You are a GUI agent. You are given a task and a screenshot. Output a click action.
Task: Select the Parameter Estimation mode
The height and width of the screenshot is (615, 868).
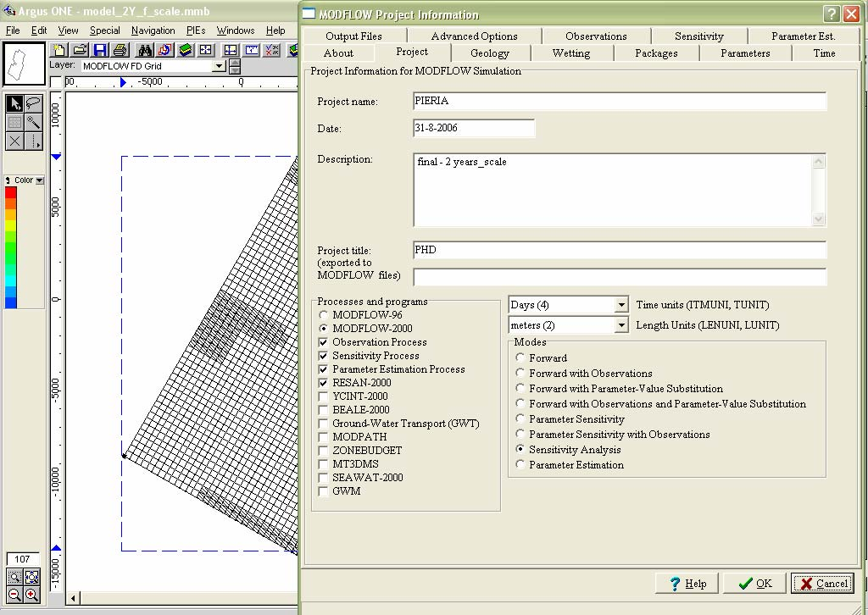[520, 464]
